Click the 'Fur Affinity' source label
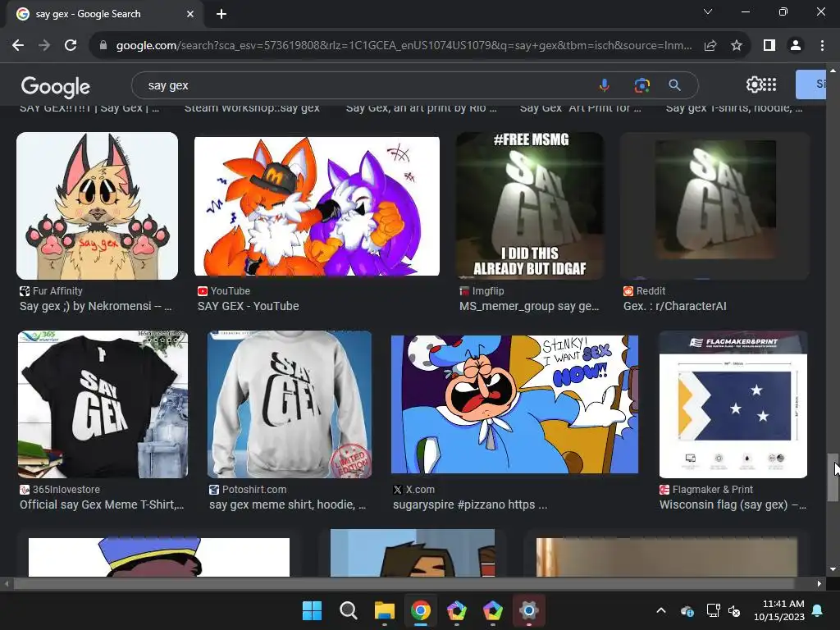 click(57, 291)
